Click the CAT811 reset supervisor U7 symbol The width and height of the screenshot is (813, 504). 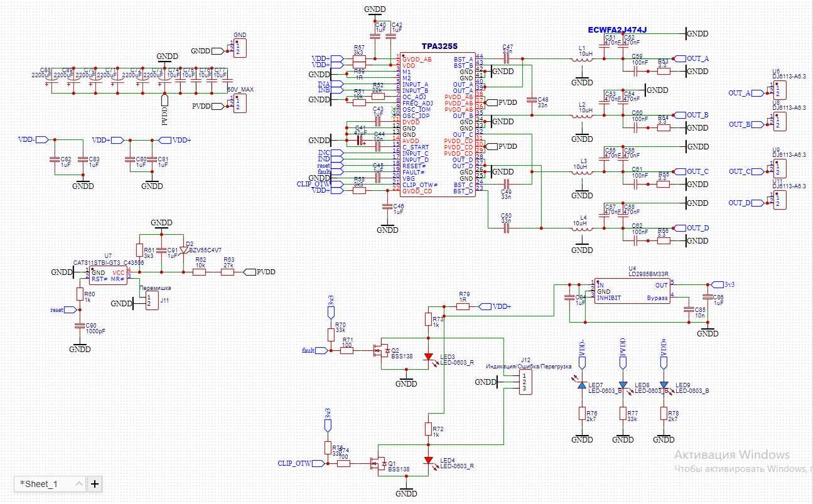[108, 276]
